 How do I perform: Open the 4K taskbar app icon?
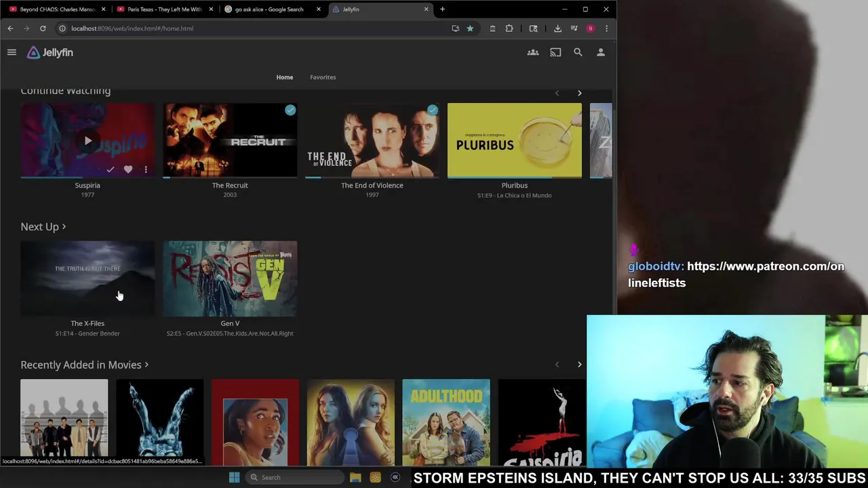point(395,477)
